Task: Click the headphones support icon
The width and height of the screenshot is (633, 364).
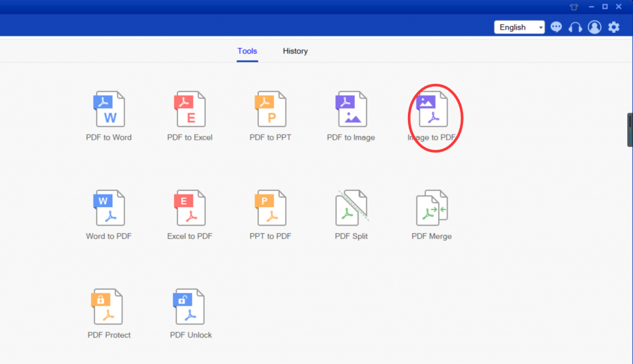Action: [576, 27]
